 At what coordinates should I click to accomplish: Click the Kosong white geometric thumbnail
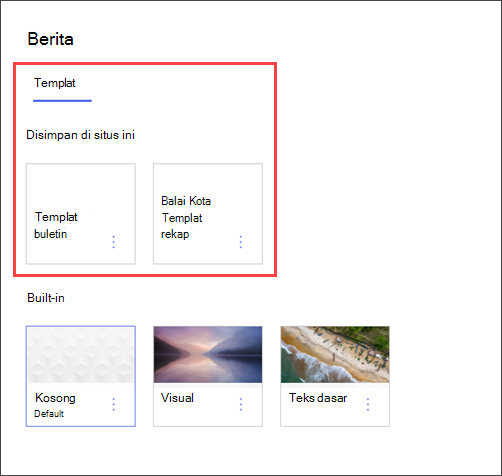(x=81, y=355)
